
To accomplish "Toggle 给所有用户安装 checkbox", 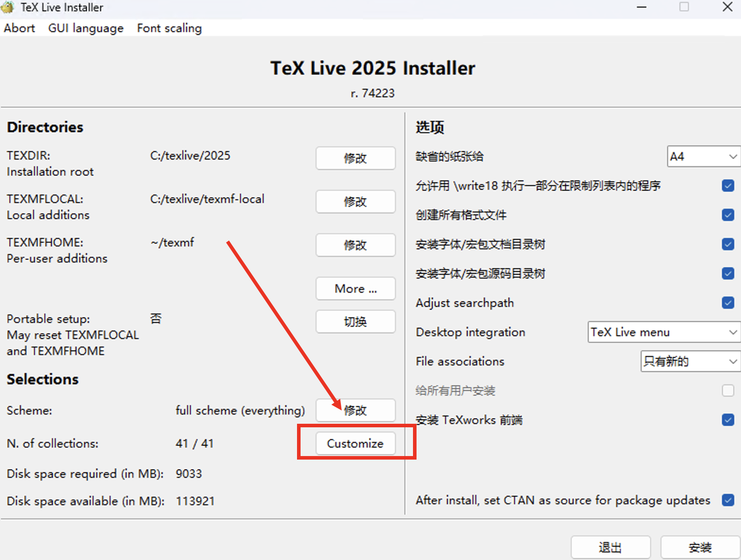I will (728, 390).
